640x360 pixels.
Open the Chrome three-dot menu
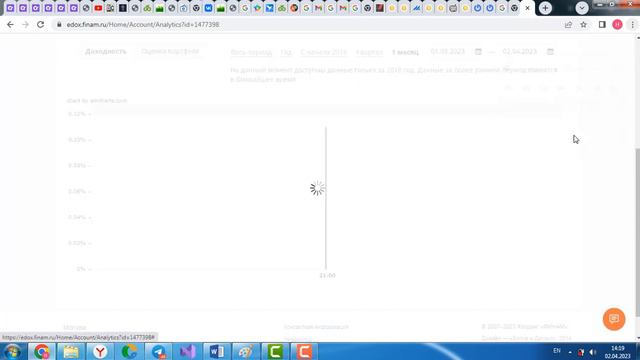coord(632,24)
